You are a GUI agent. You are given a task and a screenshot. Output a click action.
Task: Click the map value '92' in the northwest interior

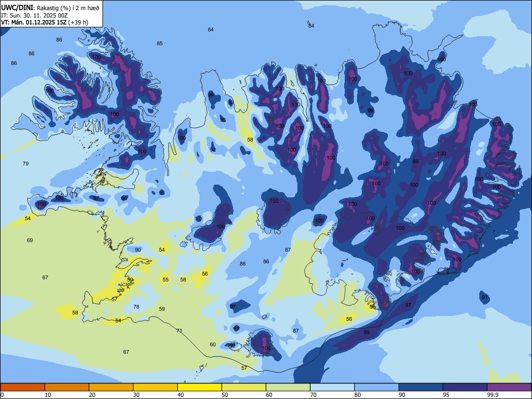click(213, 149)
